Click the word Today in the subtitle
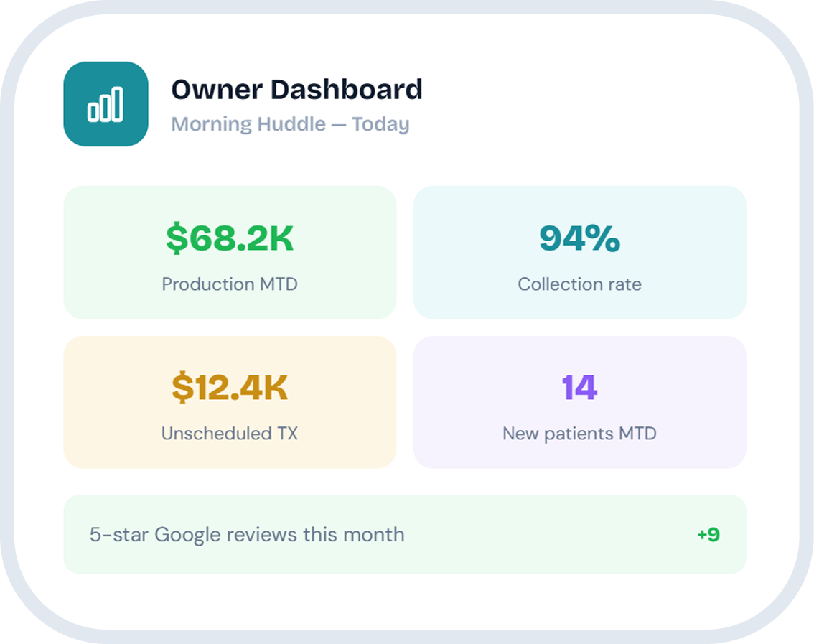Screen dimensions: 814x644 tap(380, 124)
